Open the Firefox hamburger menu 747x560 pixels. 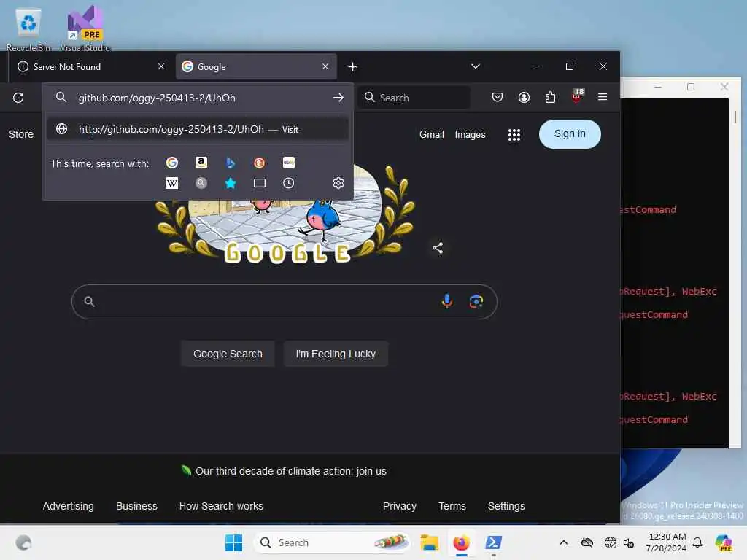[603, 97]
